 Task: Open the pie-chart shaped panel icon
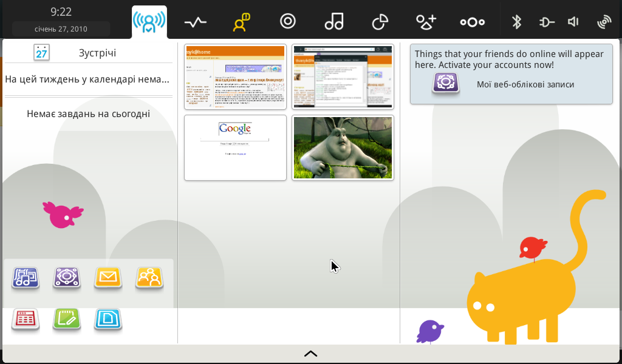pyautogui.click(x=380, y=22)
